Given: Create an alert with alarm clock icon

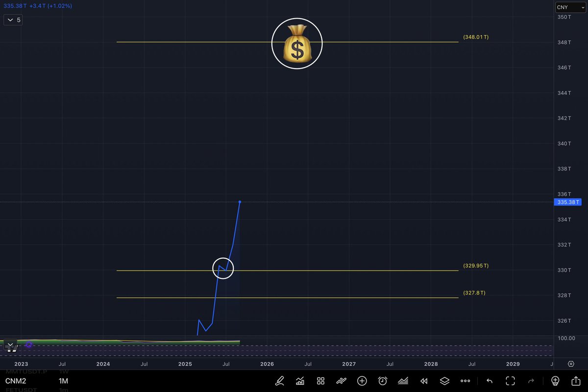Looking at the screenshot, I should tap(383, 381).
